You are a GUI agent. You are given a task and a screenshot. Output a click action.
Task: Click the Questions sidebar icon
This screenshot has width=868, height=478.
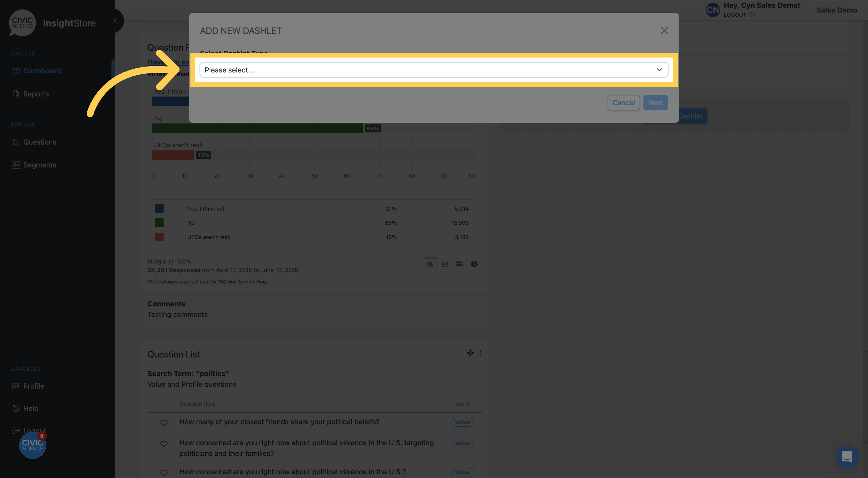pyautogui.click(x=16, y=142)
